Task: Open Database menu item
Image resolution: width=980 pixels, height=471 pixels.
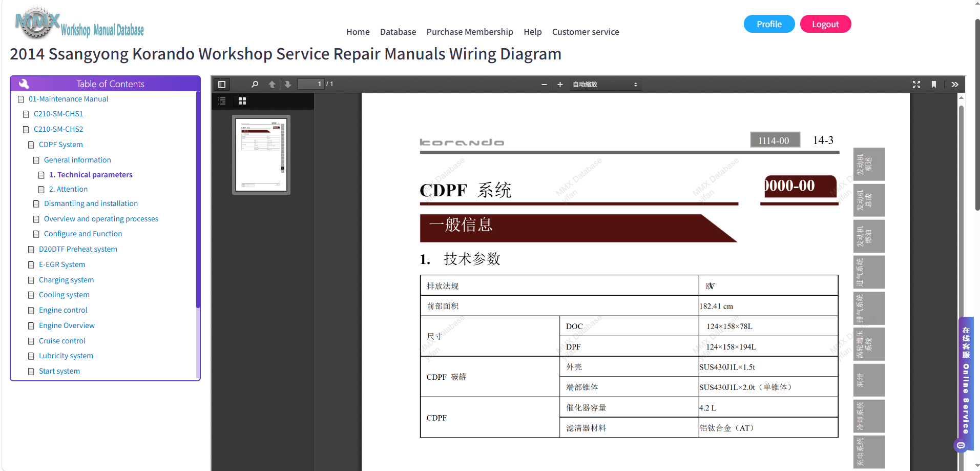Action: 398,32
